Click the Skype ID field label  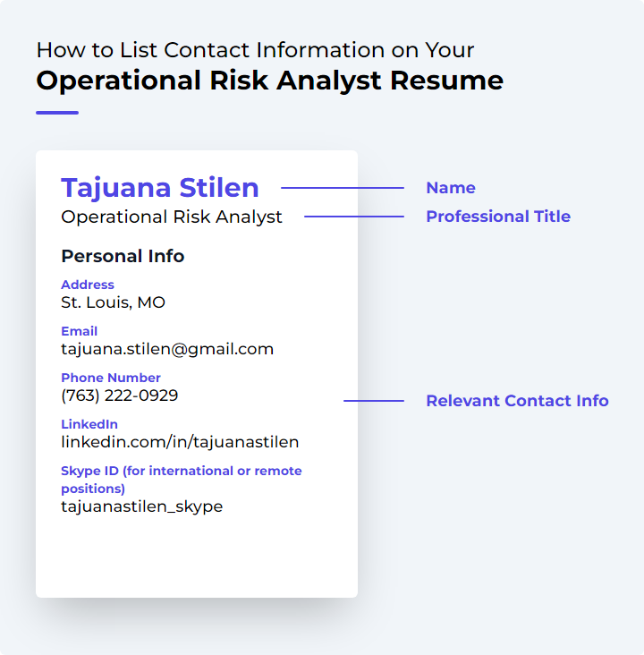[182, 480]
